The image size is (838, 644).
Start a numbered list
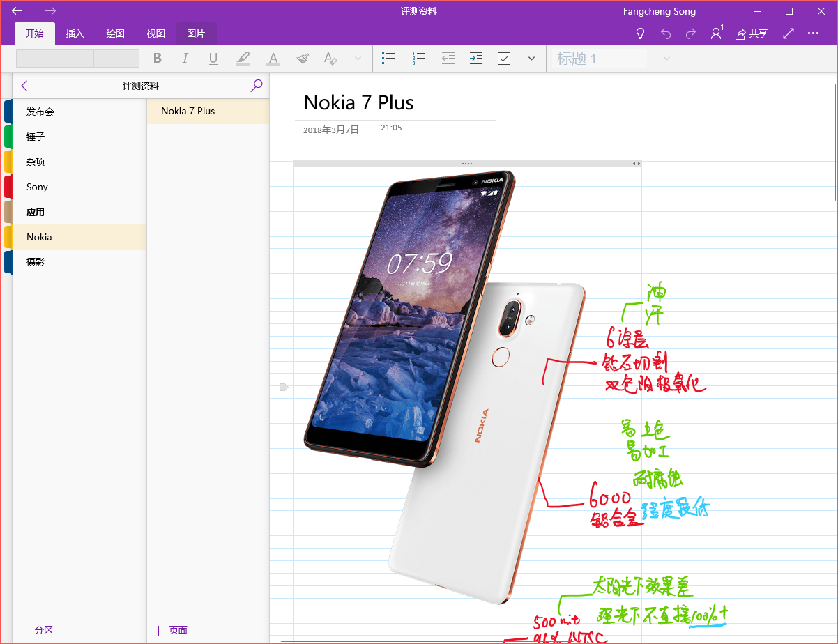click(x=418, y=59)
